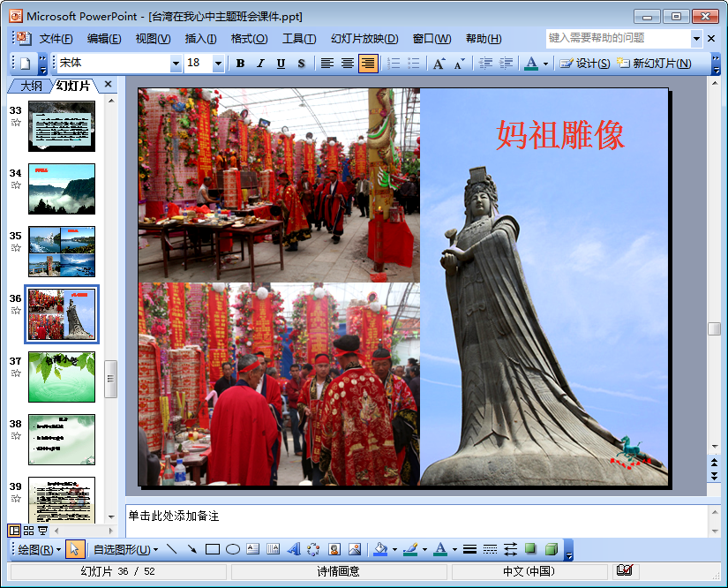Choose the Select Objects arrow tool
This screenshot has height=588, width=728.
pos(75,549)
